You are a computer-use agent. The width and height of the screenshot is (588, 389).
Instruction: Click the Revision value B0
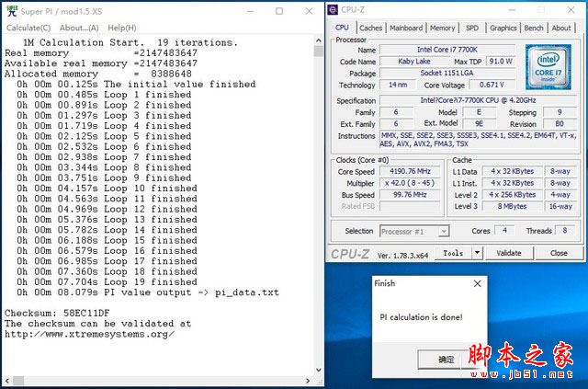pos(560,123)
